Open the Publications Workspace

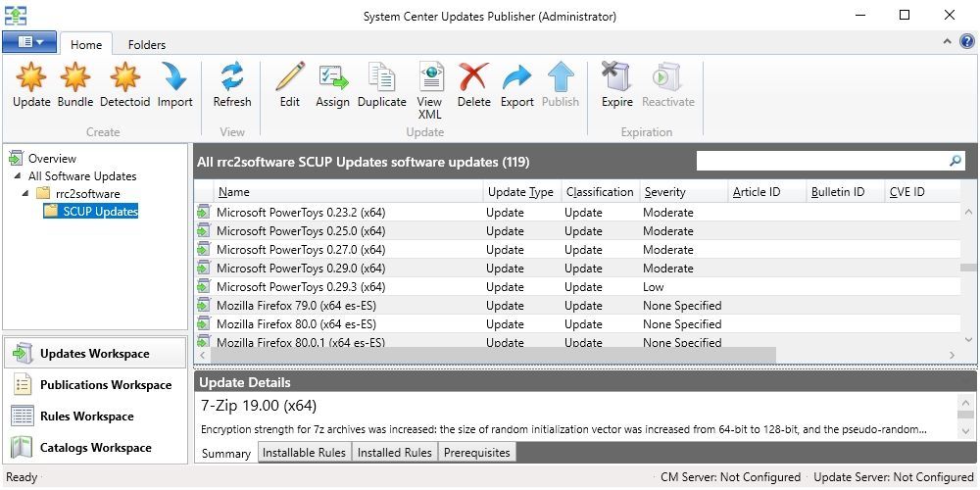(x=94, y=384)
